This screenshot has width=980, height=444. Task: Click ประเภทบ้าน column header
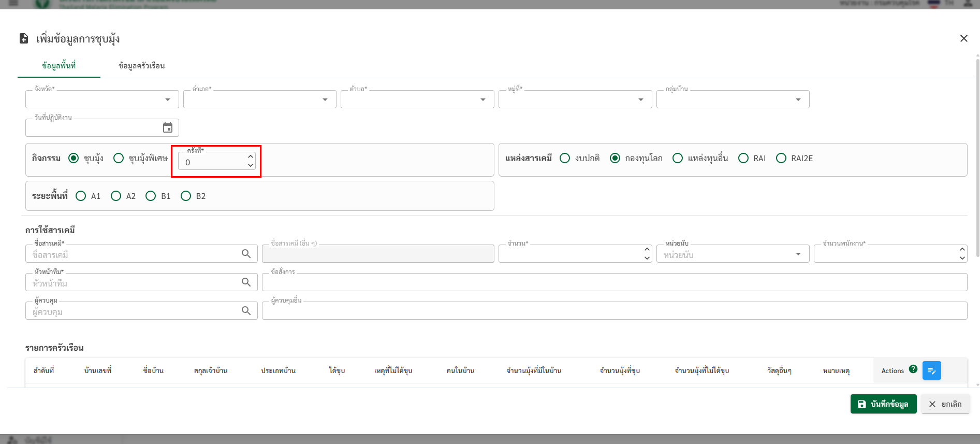point(278,370)
